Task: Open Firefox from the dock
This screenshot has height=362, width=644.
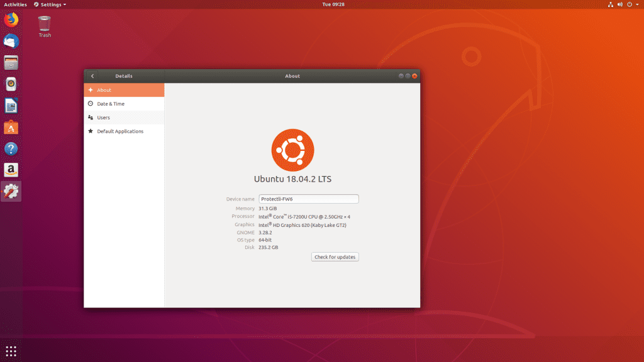Action: [11, 19]
